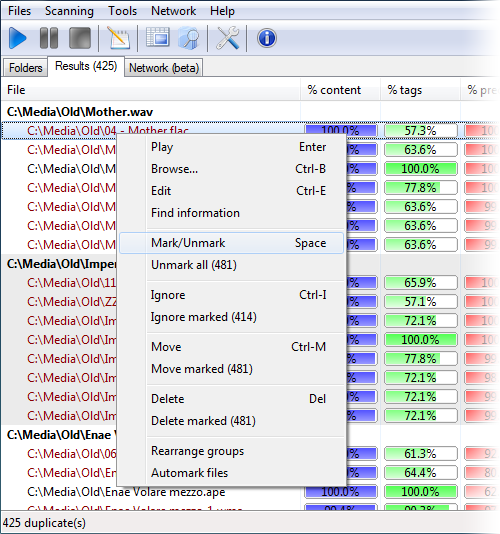Click the magnifier search toolbar icon
The height and width of the screenshot is (534, 500).
tap(189, 38)
